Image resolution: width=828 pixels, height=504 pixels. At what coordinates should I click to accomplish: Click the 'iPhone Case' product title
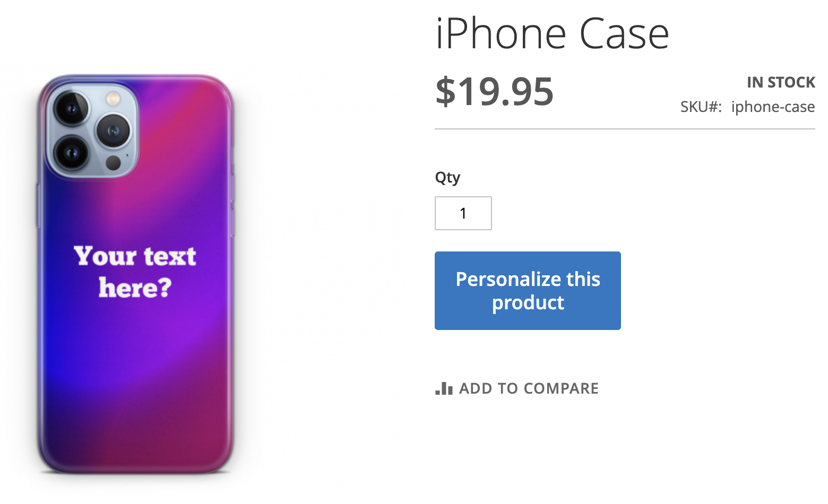[552, 33]
